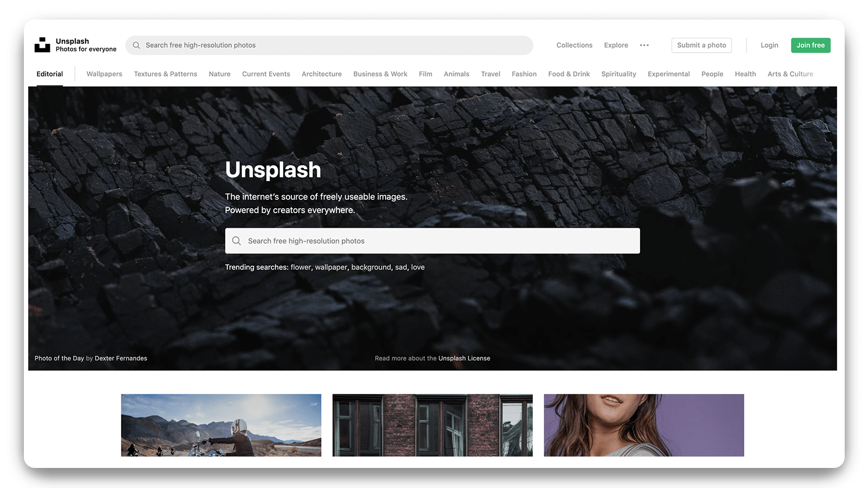
Task: Switch to Wallpapers category
Action: [x=104, y=74]
